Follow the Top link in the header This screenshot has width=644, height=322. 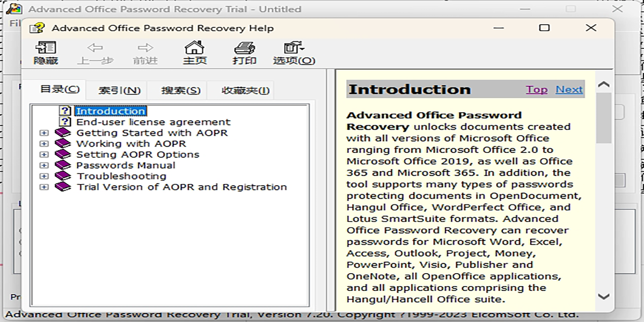537,90
